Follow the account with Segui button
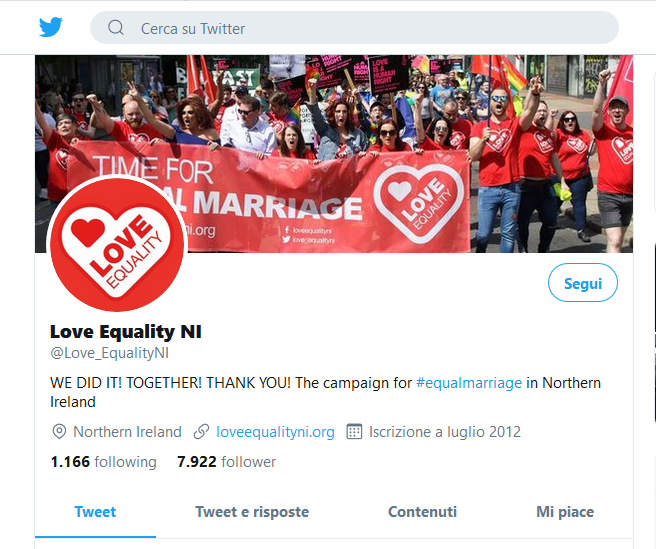 pos(583,283)
